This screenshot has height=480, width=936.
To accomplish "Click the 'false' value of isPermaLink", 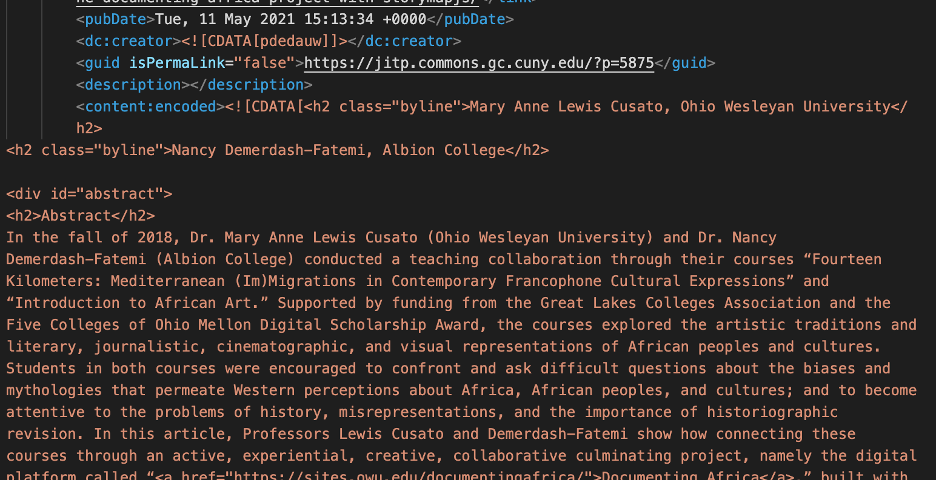I will click(x=264, y=63).
